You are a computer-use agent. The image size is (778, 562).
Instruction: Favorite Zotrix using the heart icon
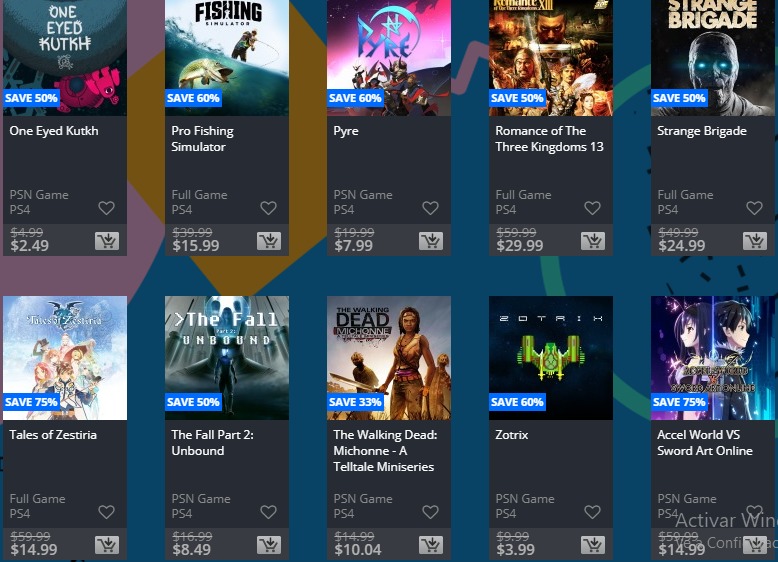coord(592,512)
